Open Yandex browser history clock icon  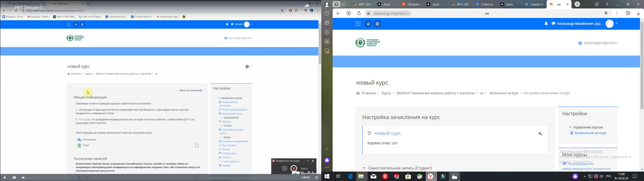[327, 13]
